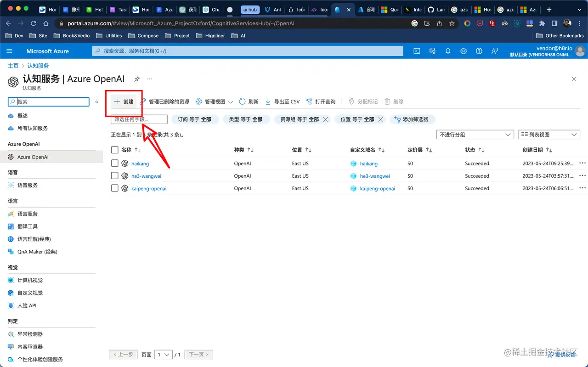Viewport: 588px width, 367px height.
Task: Open Manage deleted resources (管理已删除的资源)
Action: [164, 102]
